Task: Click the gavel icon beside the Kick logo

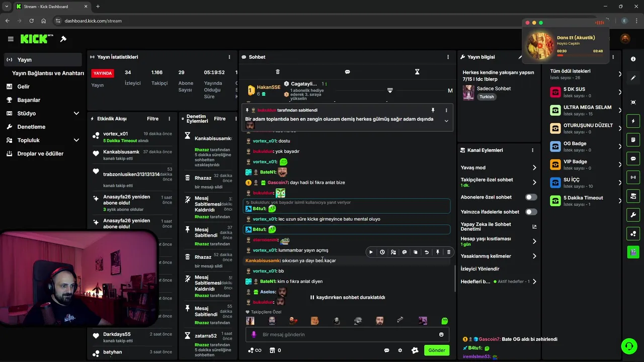Action: [x=63, y=39]
